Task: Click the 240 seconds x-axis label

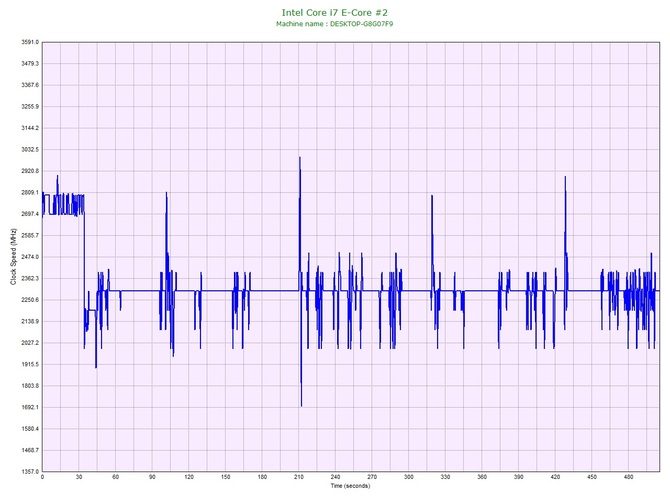Action: coord(335,477)
